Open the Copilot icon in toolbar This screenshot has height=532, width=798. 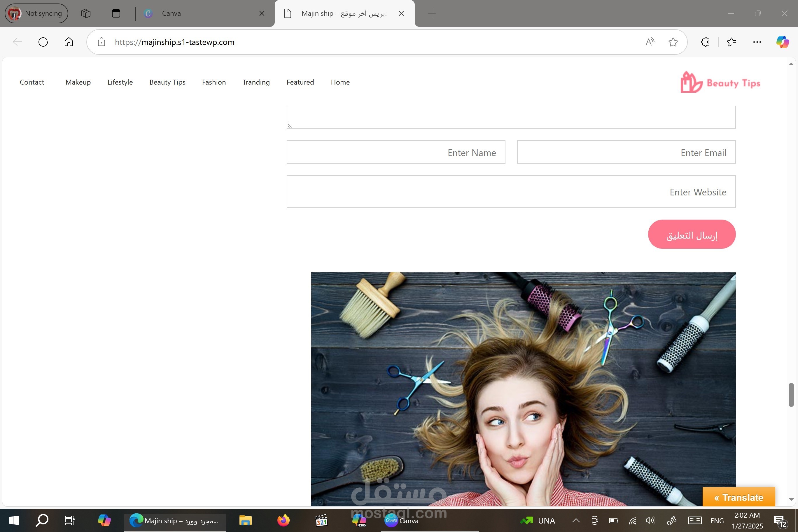point(782,42)
